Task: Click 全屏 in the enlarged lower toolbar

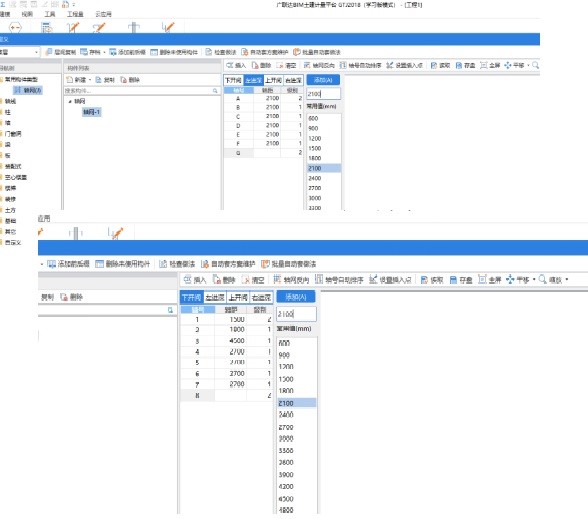Action: tap(490, 280)
